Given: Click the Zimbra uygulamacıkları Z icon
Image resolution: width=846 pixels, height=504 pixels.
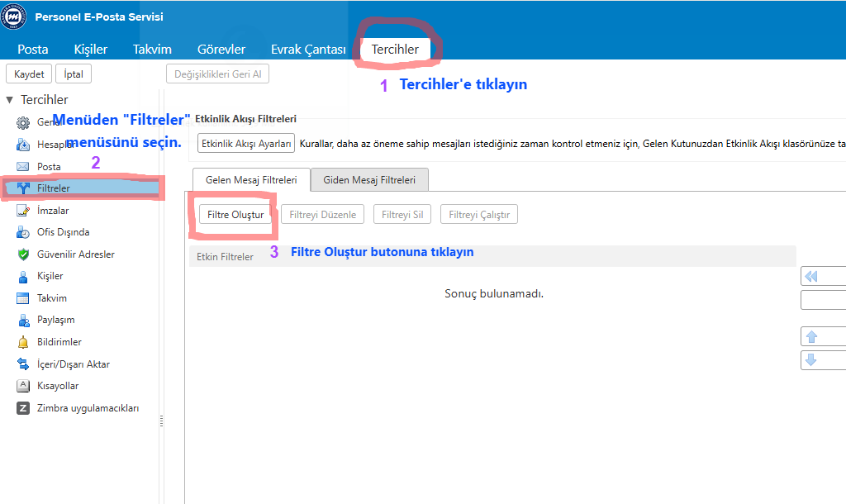Looking at the screenshot, I should (x=22, y=408).
